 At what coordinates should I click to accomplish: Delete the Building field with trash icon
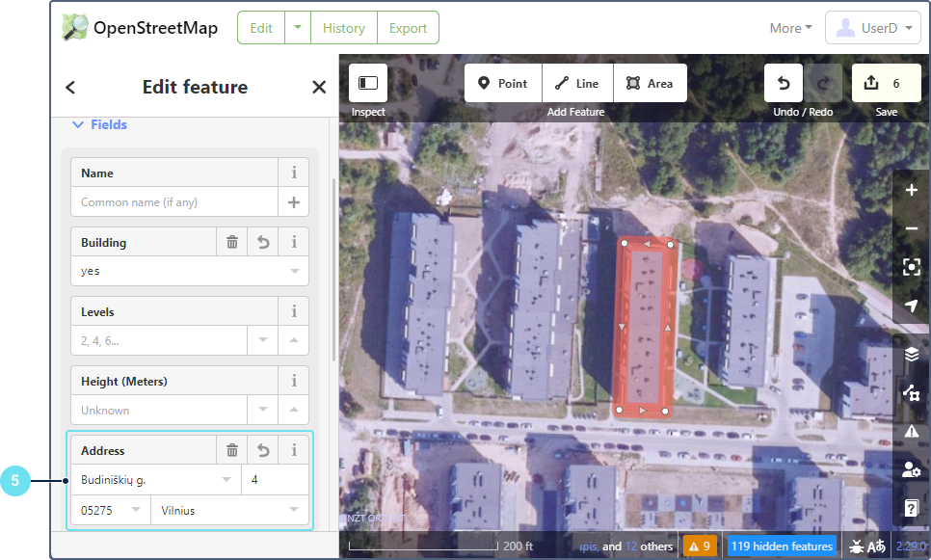click(x=232, y=243)
